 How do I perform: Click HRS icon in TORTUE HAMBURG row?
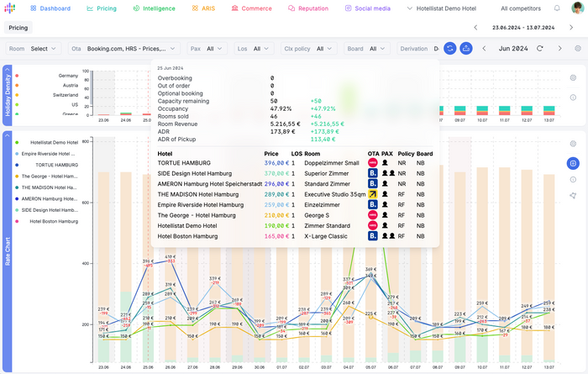coord(372,163)
